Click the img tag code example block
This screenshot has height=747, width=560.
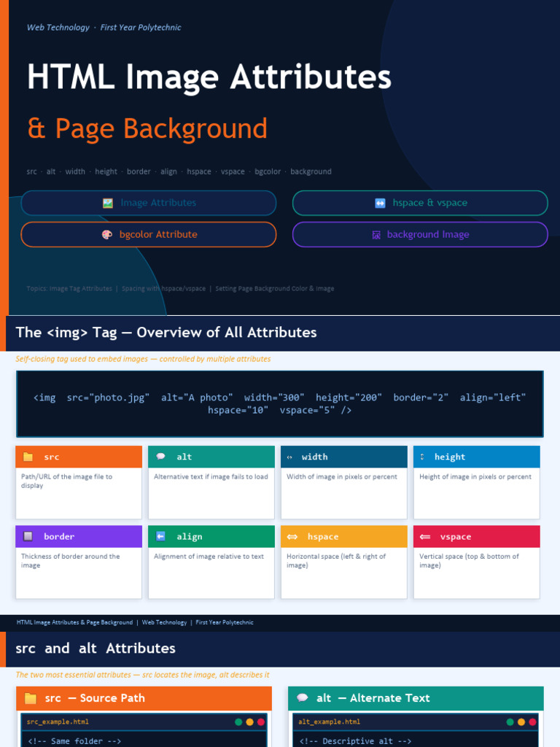pos(279,404)
